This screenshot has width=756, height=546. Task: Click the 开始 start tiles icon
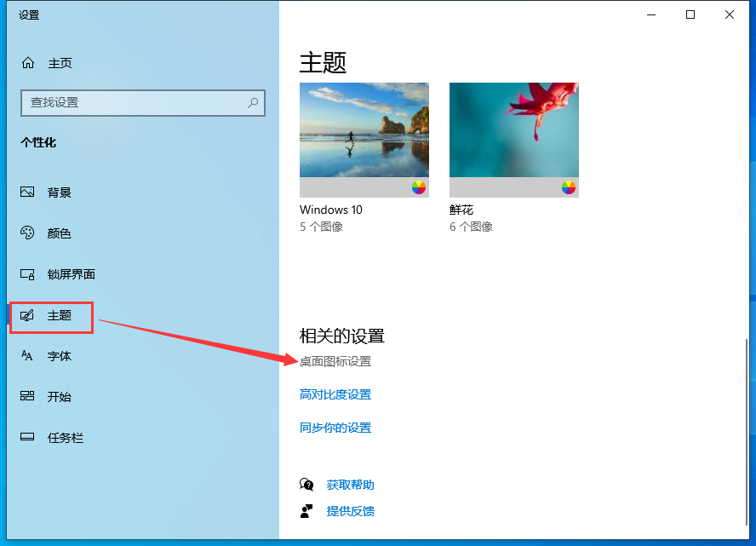click(27, 396)
